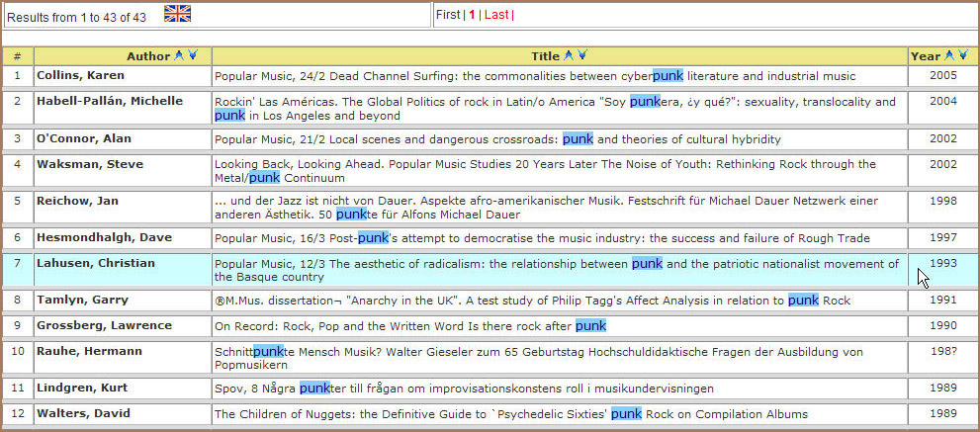Select the Habell-Pallán, Michelle entry
Image resolution: width=980 pixels, height=432 pixels.
click(109, 101)
